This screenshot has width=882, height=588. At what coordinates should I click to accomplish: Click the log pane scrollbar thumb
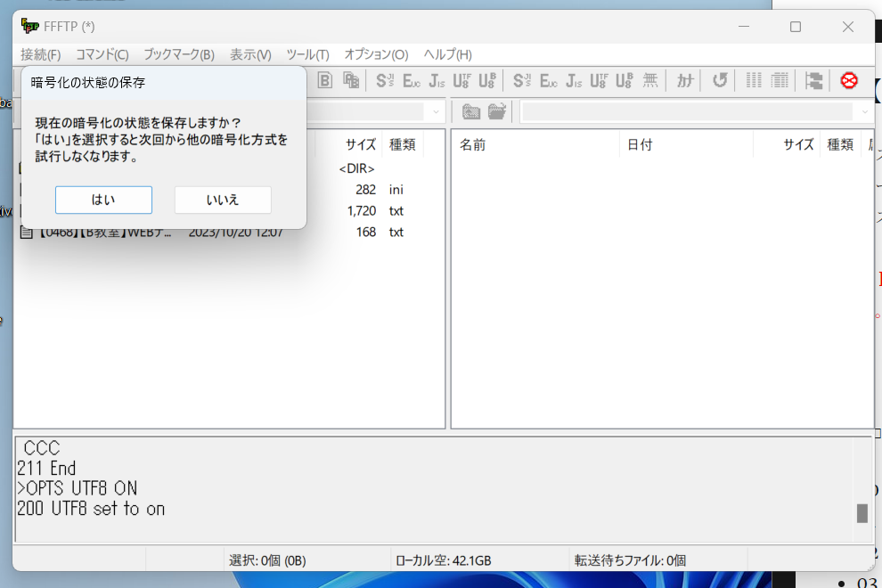[862, 513]
